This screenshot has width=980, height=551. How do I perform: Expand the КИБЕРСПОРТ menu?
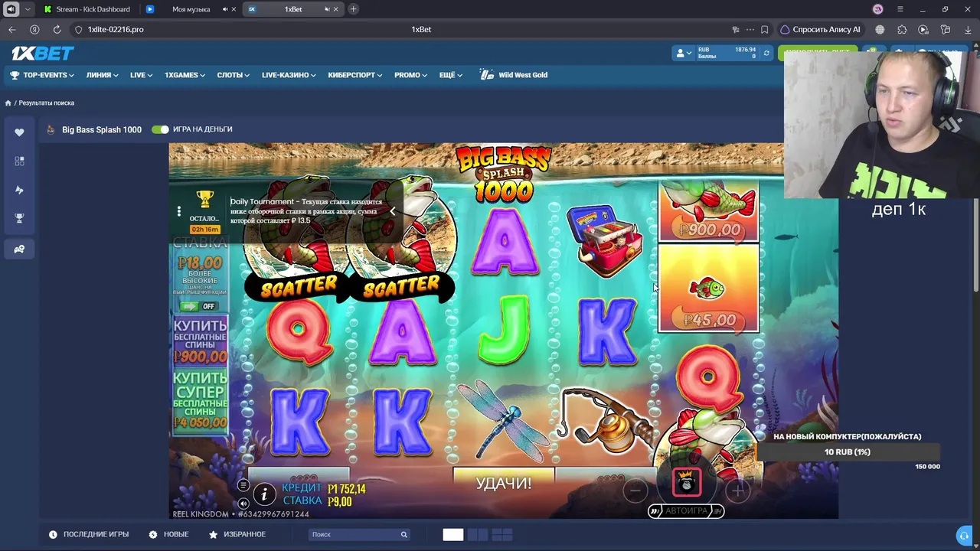(x=355, y=75)
